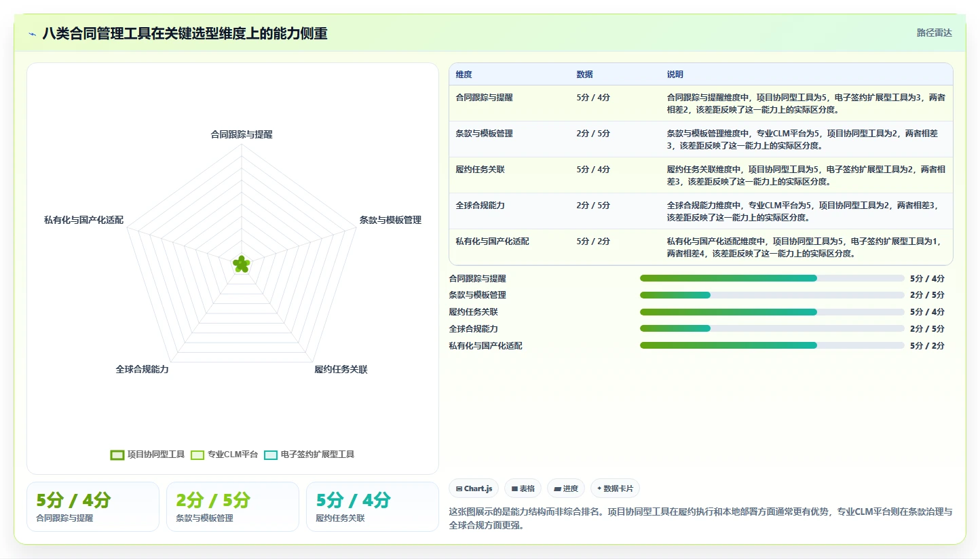Open the 5分 / 4分 合同跟踪与提醒 data card
This screenshot has width=980, height=559.
93,507
